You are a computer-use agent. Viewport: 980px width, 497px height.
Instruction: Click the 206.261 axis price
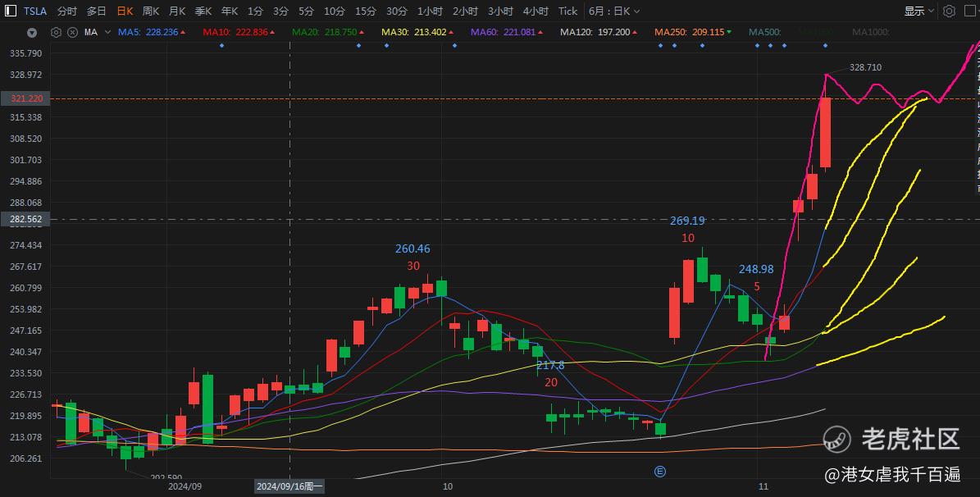pyautogui.click(x=26, y=458)
